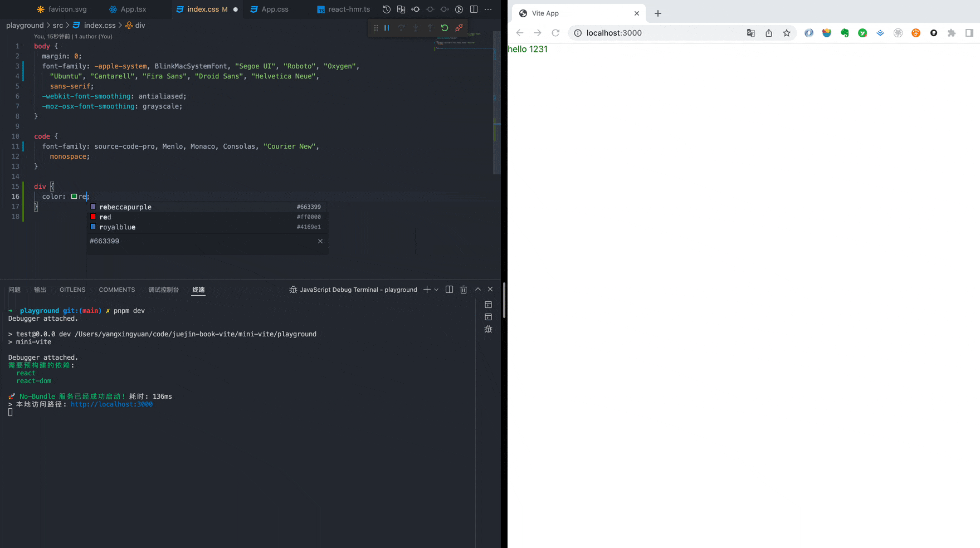The width and height of the screenshot is (980, 548).
Task: Bookmark the page with the star icon
Action: click(x=787, y=33)
